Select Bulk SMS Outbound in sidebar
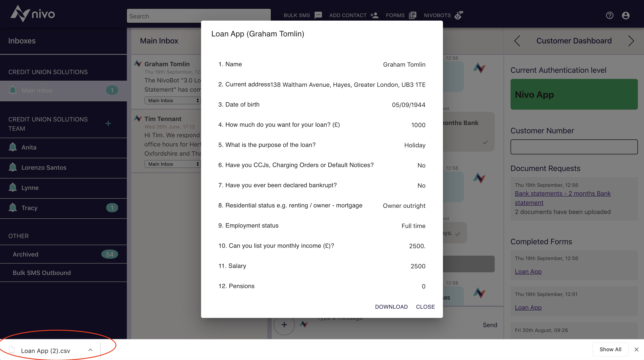Image resolution: width=644 pixels, height=360 pixels. tap(42, 273)
